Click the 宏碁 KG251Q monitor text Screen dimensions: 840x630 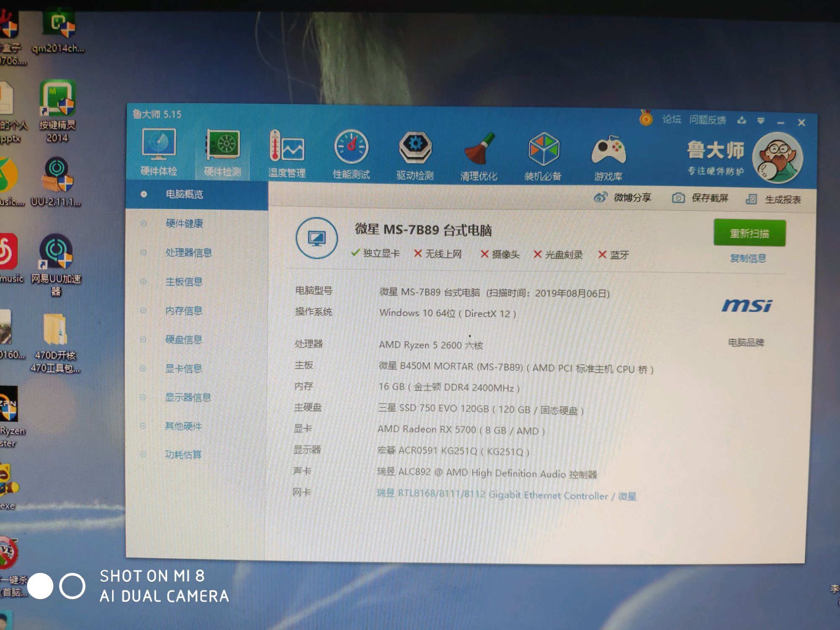[x=454, y=451]
